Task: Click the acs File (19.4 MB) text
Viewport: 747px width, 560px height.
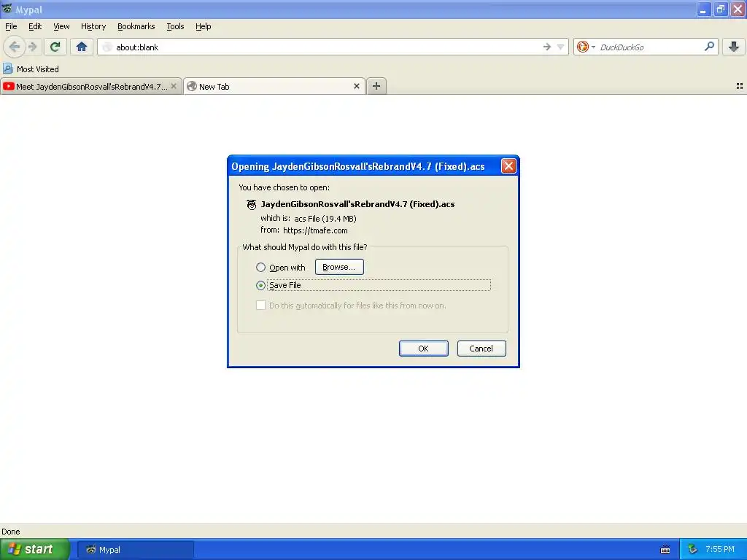Action: [x=325, y=219]
